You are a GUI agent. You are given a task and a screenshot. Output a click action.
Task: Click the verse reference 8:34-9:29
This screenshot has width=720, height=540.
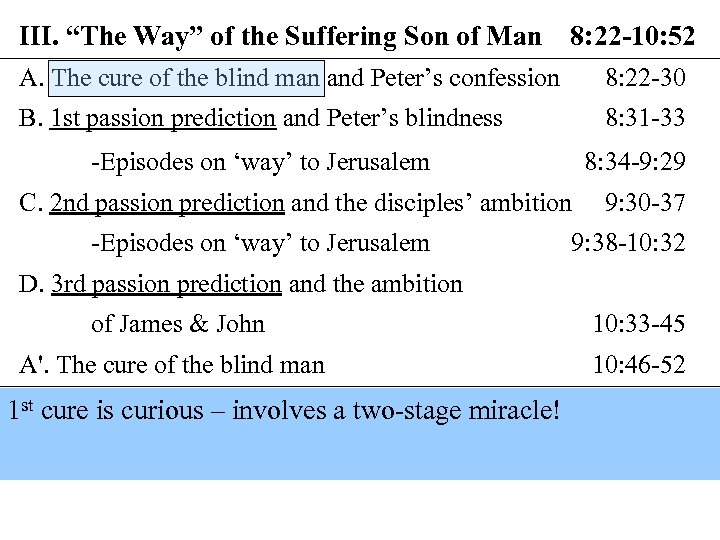pos(635,162)
